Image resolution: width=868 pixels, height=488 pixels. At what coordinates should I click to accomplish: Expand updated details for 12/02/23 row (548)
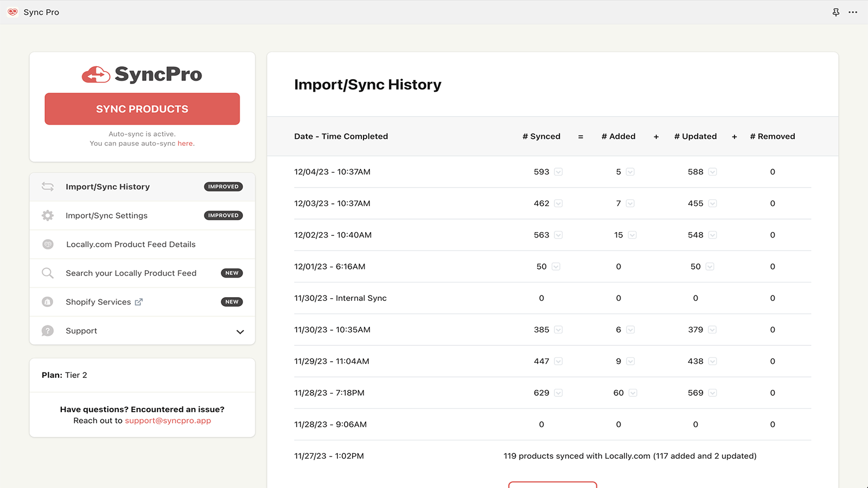[x=712, y=235]
